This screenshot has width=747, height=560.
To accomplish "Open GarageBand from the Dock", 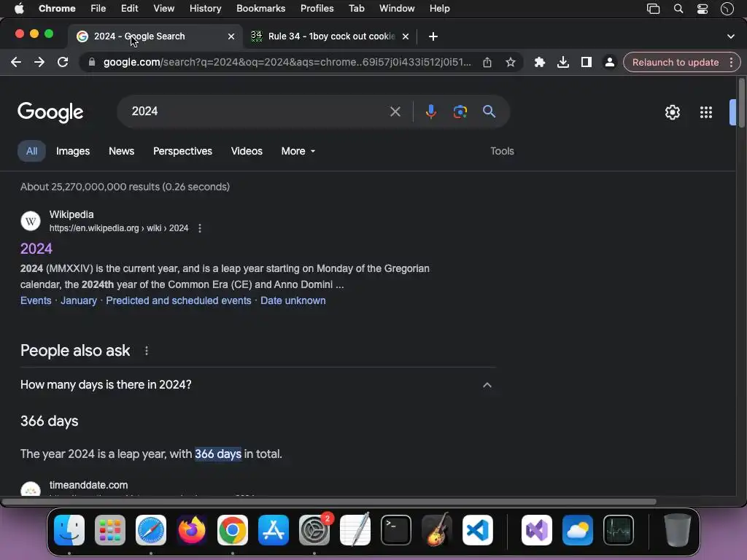I will point(437,530).
